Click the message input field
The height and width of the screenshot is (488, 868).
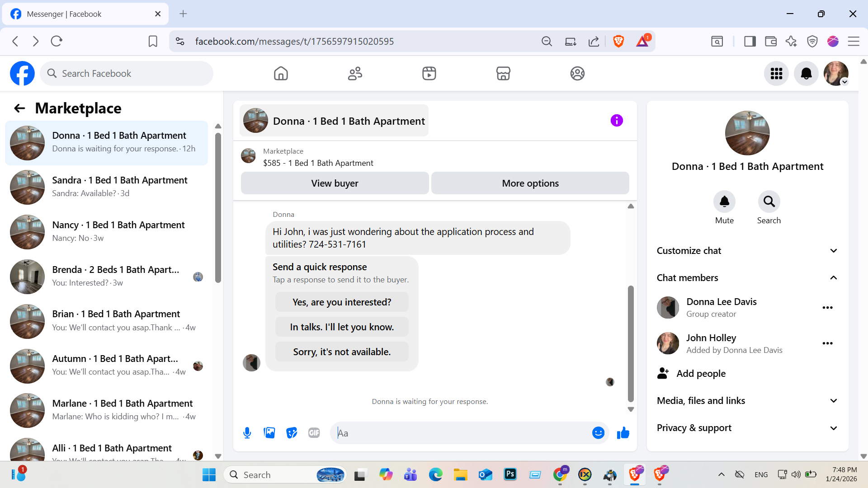[461, 433]
